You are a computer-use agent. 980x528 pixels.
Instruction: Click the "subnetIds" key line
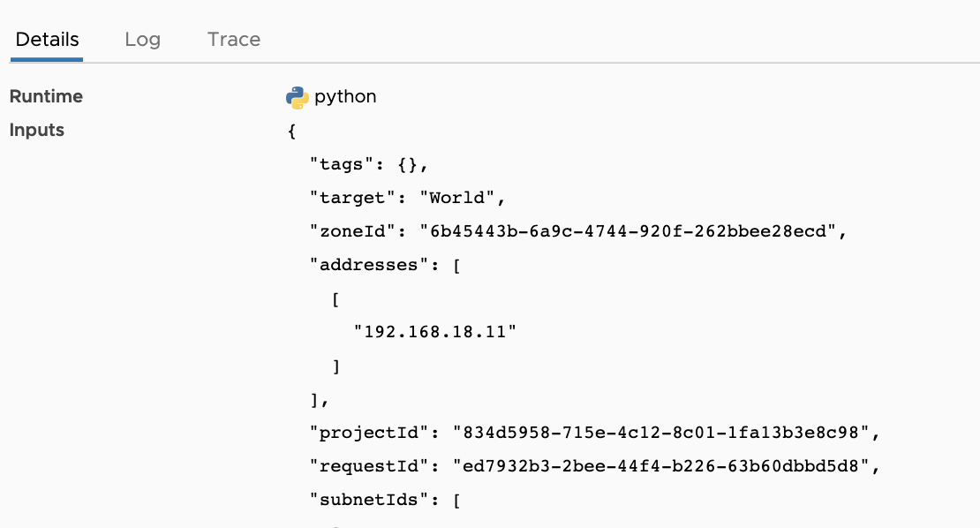(385, 500)
